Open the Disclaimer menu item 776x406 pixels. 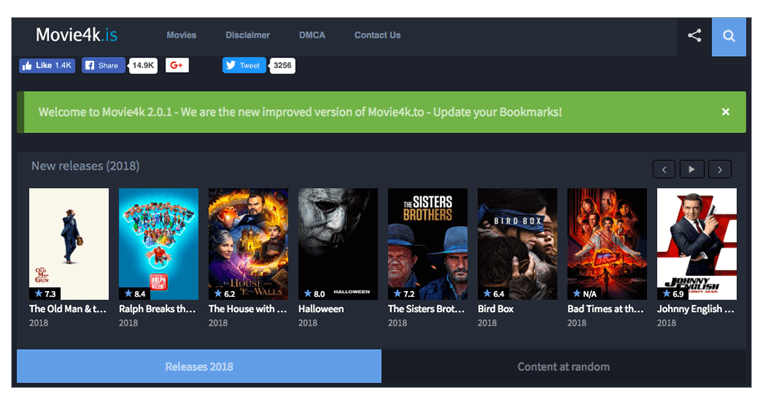(247, 35)
